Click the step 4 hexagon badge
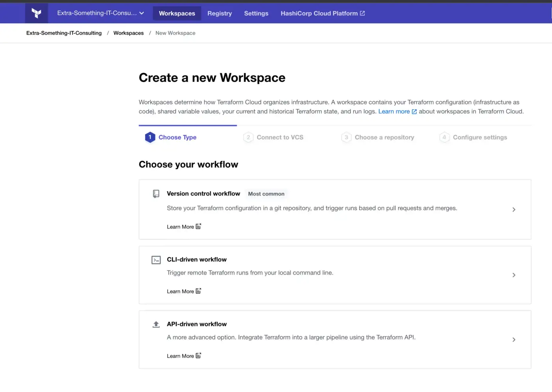Image resolution: width=552 pixels, height=392 pixels. (x=444, y=137)
